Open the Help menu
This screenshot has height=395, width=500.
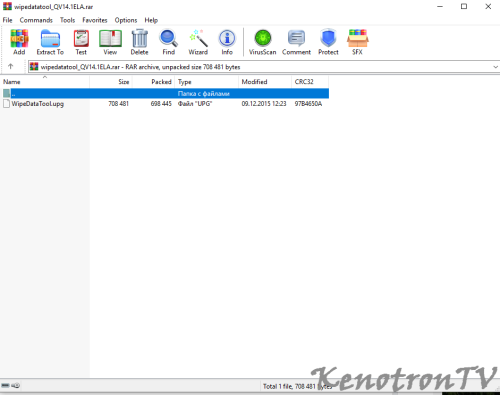[151, 20]
